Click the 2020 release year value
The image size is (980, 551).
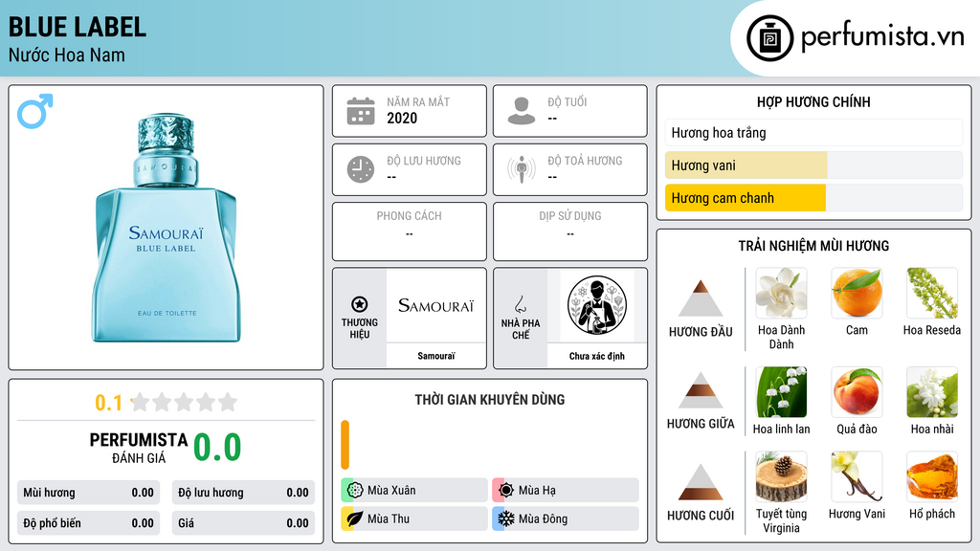(402, 118)
